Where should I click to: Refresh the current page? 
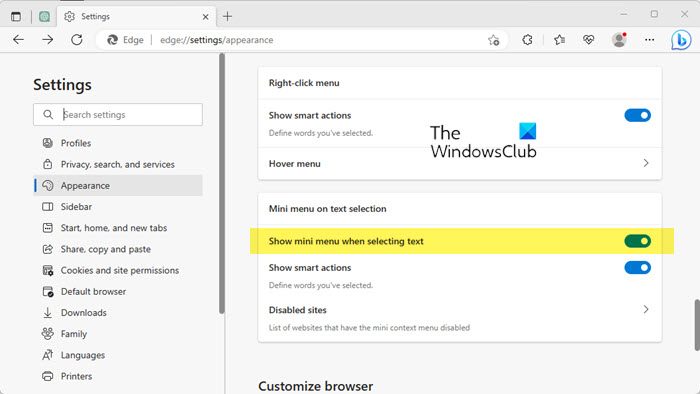pos(77,40)
